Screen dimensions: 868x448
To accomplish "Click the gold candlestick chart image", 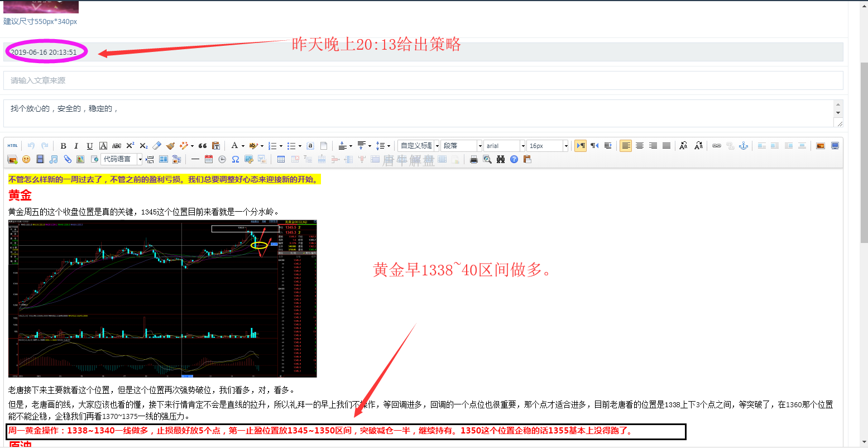I will pos(162,298).
